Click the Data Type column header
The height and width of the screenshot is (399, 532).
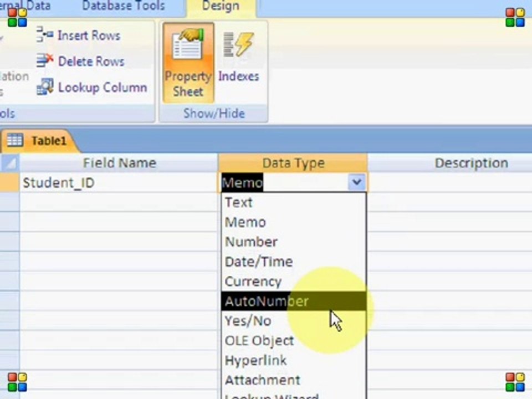pyautogui.click(x=293, y=163)
